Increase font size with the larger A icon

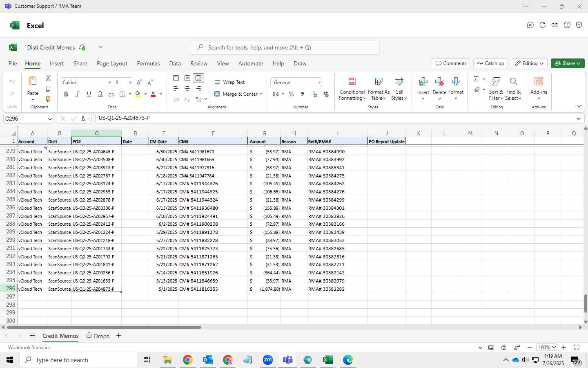140,82
